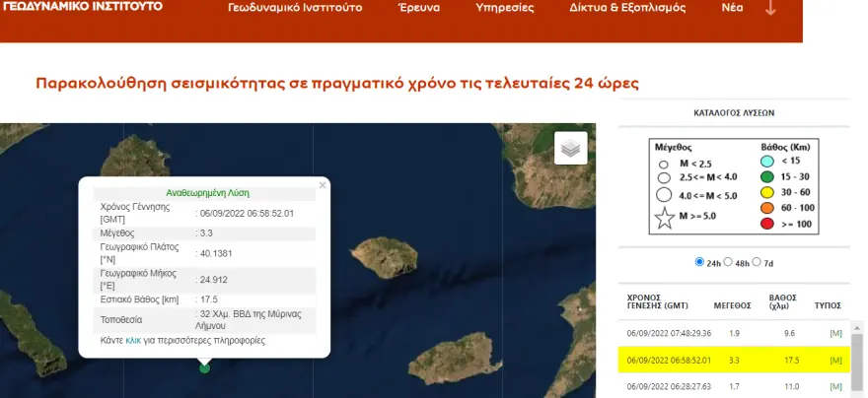The width and height of the screenshot is (868, 398).
Task: Click the green earthquake marker on map
Action: 204,367
